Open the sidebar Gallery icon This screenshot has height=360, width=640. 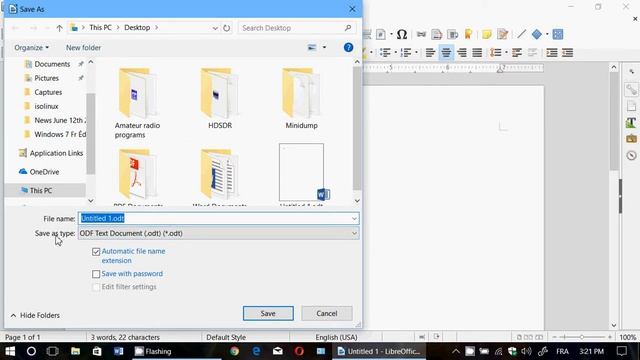coord(631,139)
